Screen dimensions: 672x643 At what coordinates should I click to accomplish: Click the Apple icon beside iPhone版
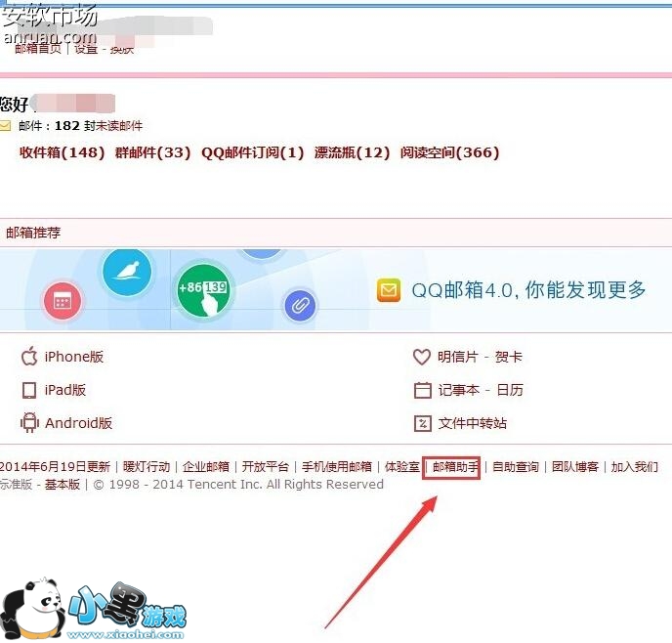click(29, 357)
